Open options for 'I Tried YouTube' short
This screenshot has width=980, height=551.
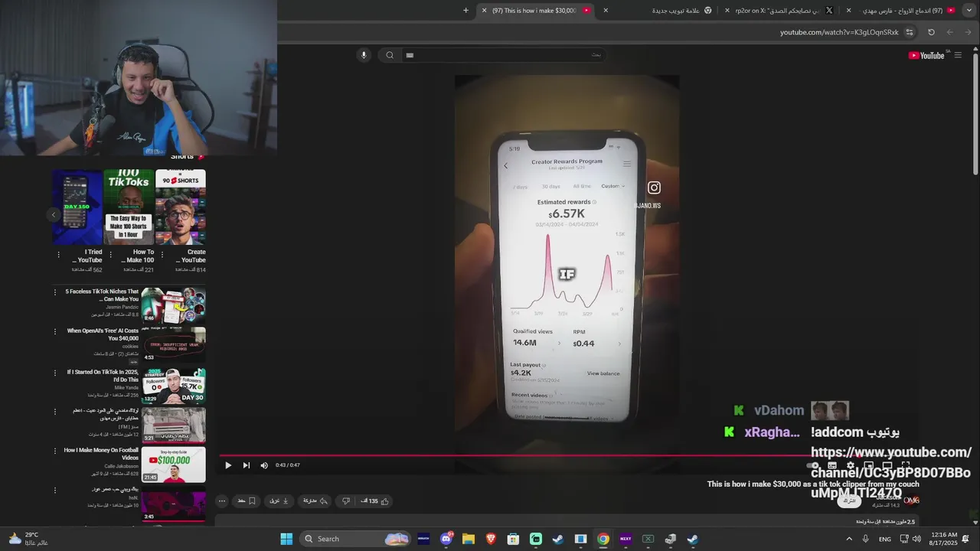pyautogui.click(x=58, y=255)
